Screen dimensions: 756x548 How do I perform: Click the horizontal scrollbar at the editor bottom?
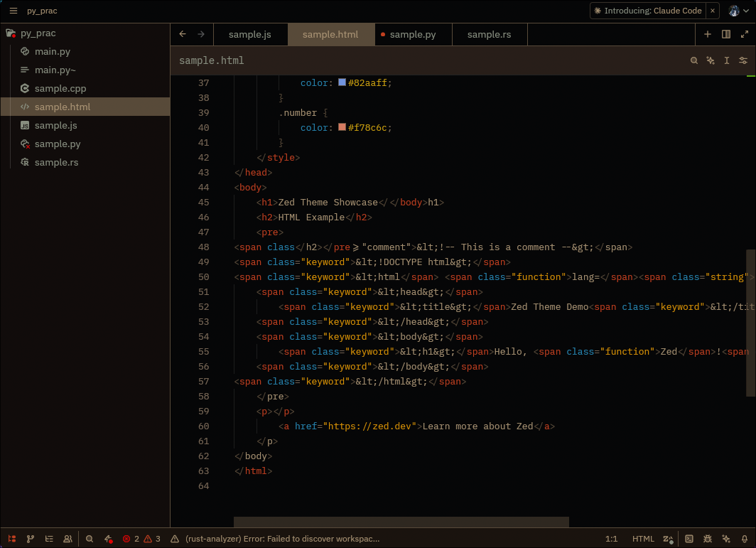(401, 522)
